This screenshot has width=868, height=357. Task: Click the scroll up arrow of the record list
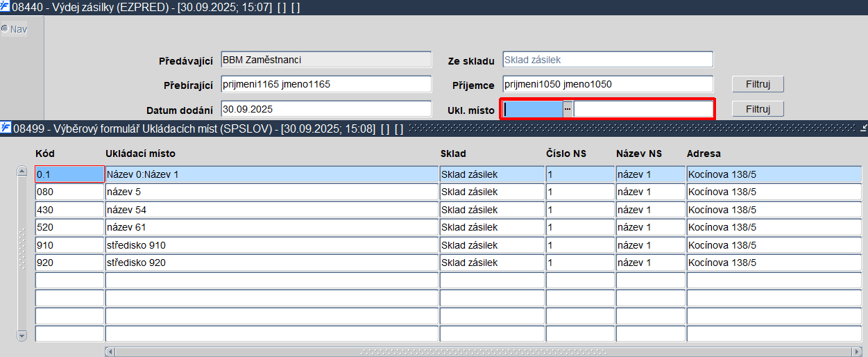22,172
